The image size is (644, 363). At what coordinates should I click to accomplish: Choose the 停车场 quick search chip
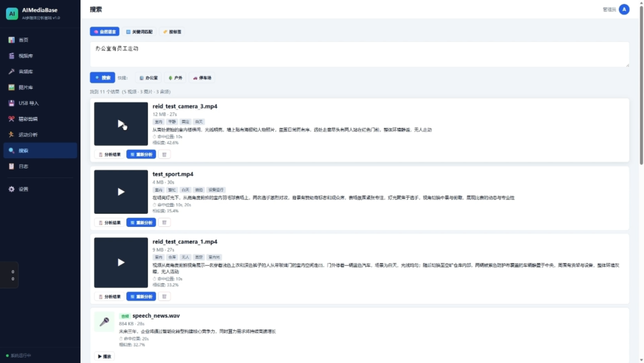click(202, 78)
